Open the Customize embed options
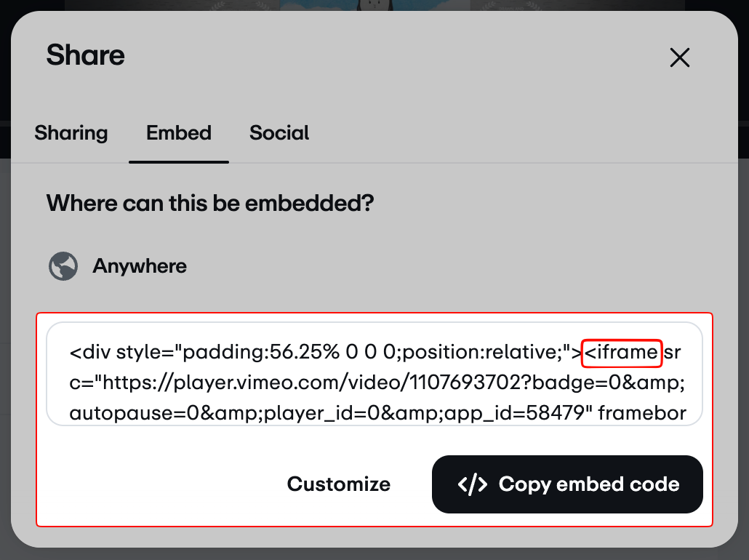 tap(338, 484)
